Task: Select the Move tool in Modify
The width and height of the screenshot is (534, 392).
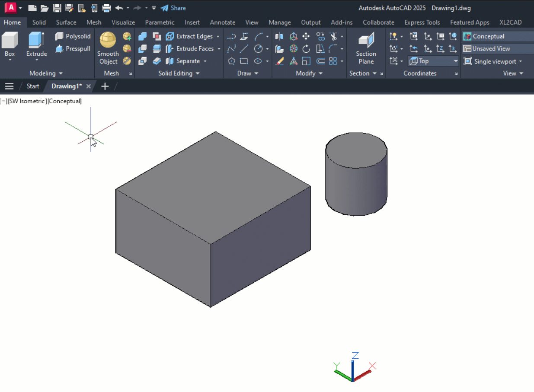Action: [x=306, y=36]
